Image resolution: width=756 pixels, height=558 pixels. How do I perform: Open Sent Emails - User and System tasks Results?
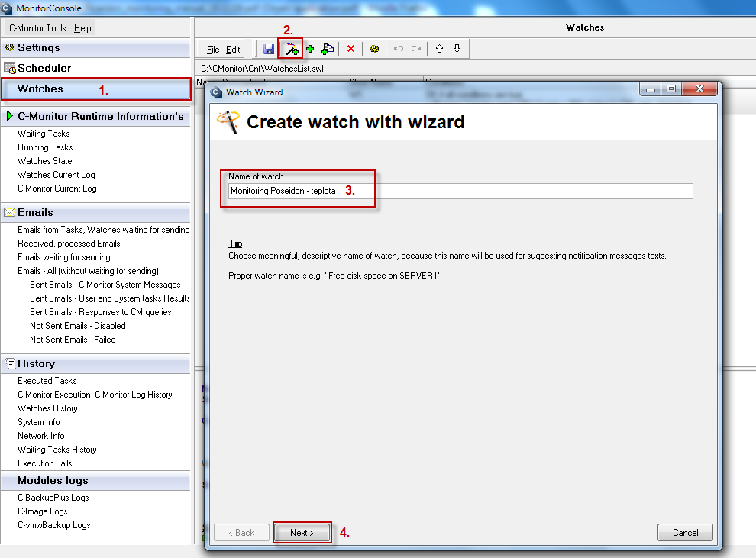(109, 298)
